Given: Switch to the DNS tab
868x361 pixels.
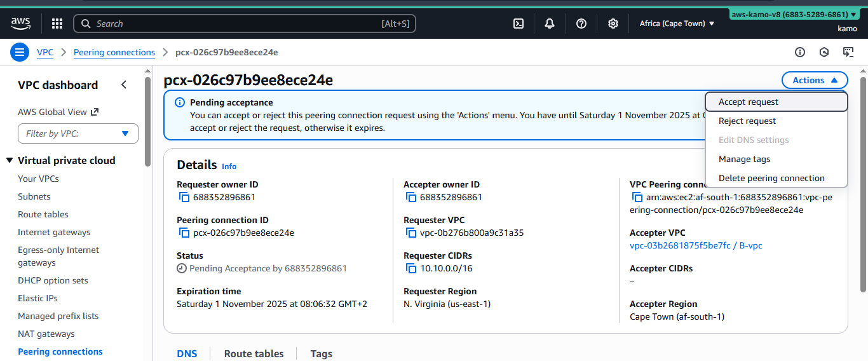Looking at the screenshot, I should pos(187,353).
